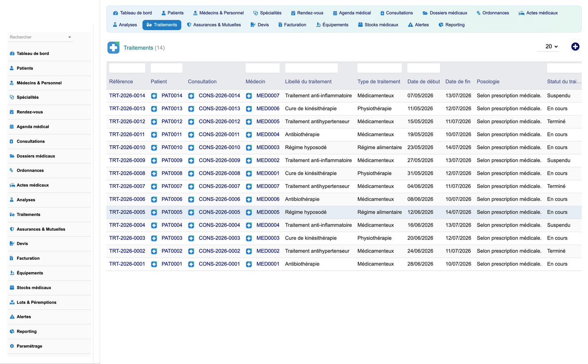This screenshot has height=364, width=588.
Task: Click sidebar Ordonnances prescription icon
Action: coord(12,170)
